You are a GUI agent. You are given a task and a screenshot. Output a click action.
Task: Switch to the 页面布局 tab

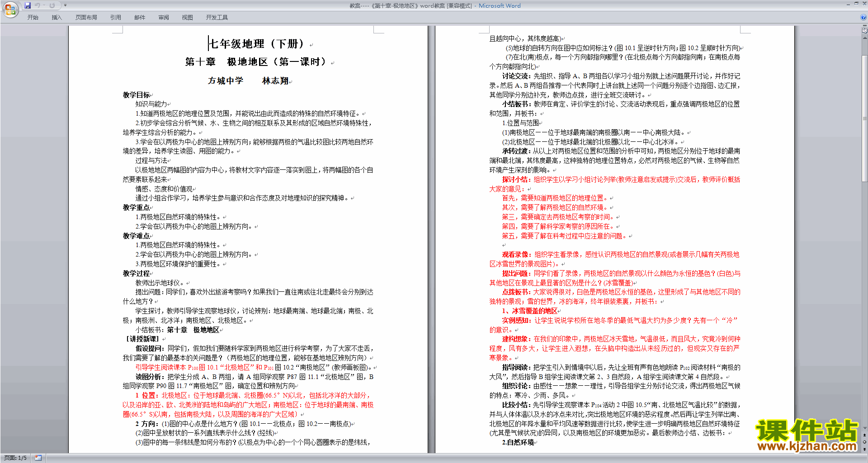tap(86, 18)
